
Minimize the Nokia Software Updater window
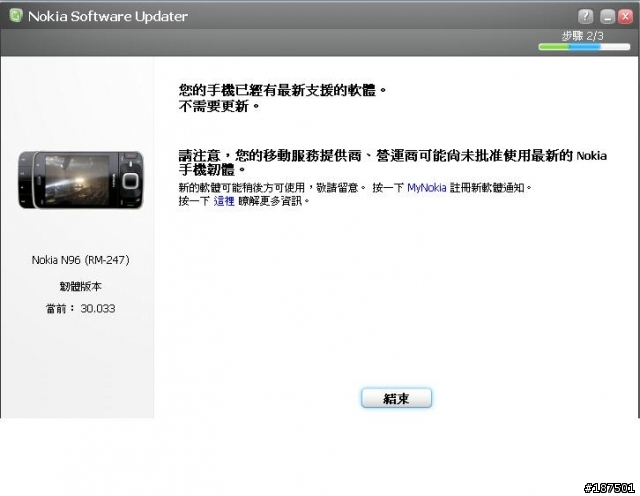[607, 17]
